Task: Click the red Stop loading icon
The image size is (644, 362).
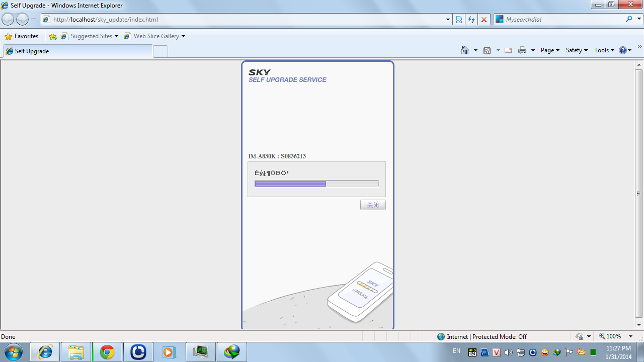Action: coord(484,20)
